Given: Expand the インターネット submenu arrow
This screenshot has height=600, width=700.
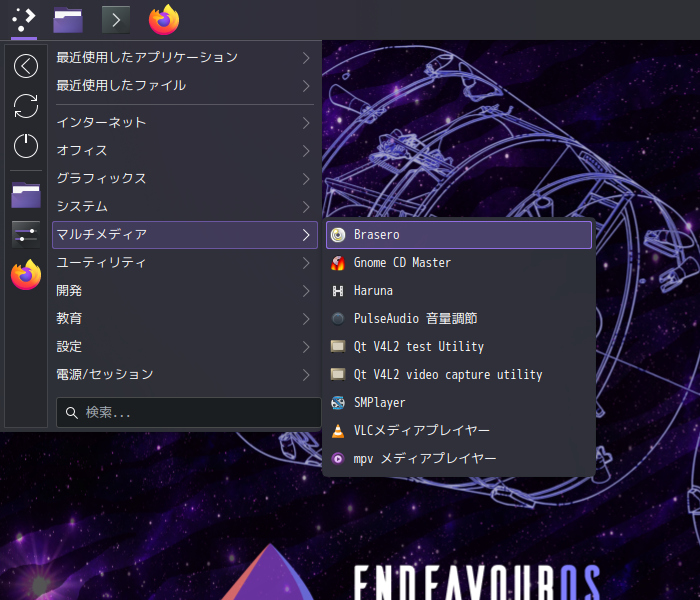Looking at the screenshot, I should tap(306, 123).
